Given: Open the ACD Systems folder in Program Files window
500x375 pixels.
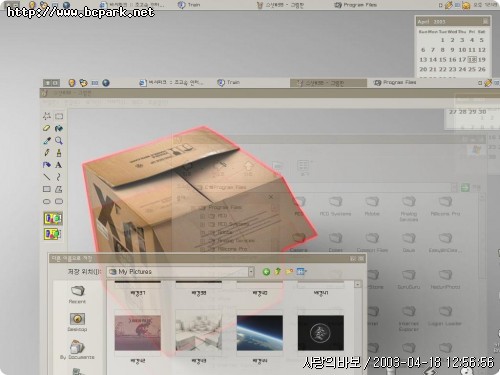Looking at the screenshot, I should pyautogui.click(x=335, y=206).
